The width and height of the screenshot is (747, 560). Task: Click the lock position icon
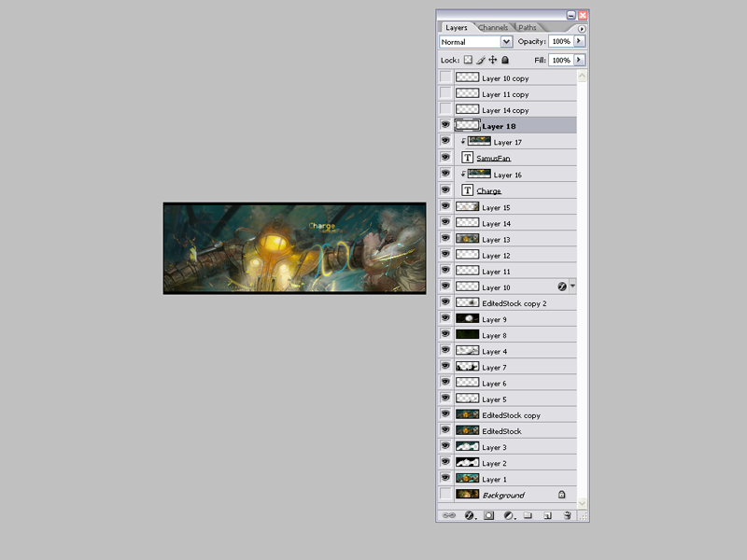(x=493, y=60)
